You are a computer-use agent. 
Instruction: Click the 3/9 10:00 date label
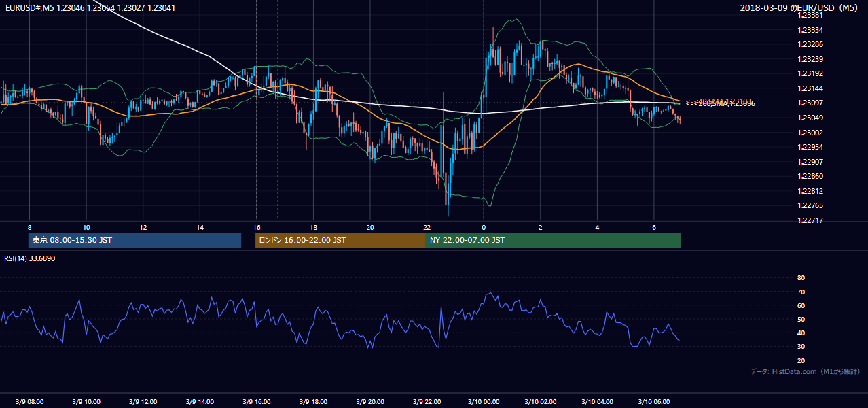click(x=86, y=401)
